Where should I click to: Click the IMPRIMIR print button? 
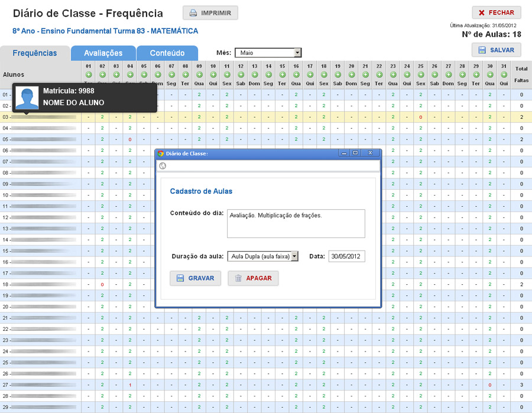[210, 13]
